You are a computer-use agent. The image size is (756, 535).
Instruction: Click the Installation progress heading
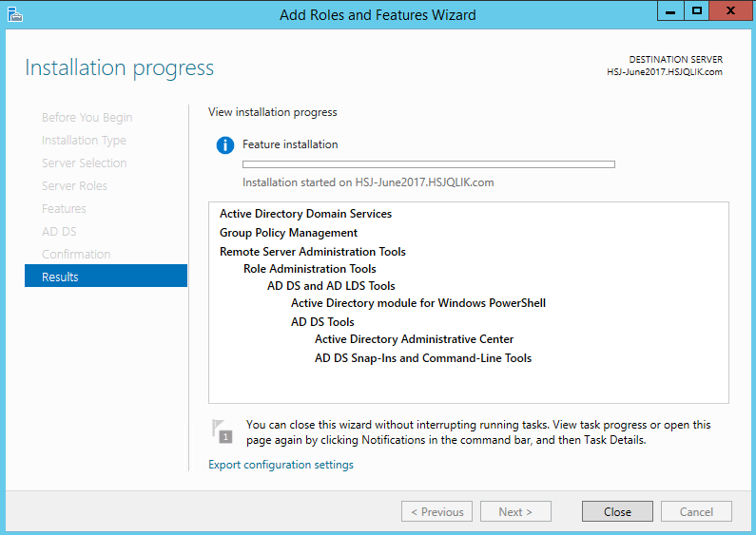(119, 68)
